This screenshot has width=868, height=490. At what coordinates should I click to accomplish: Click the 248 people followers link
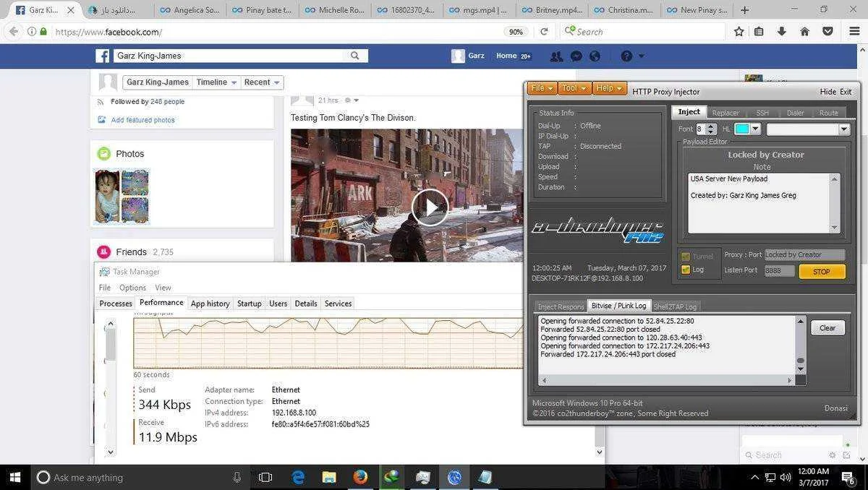(x=167, y=102)
